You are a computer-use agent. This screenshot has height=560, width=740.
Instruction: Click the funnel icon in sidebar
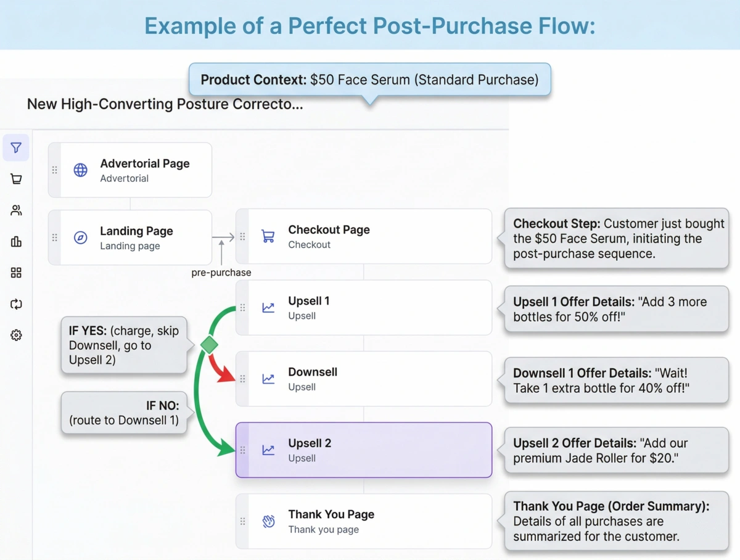pyautogui.click(x=16, y=148)
